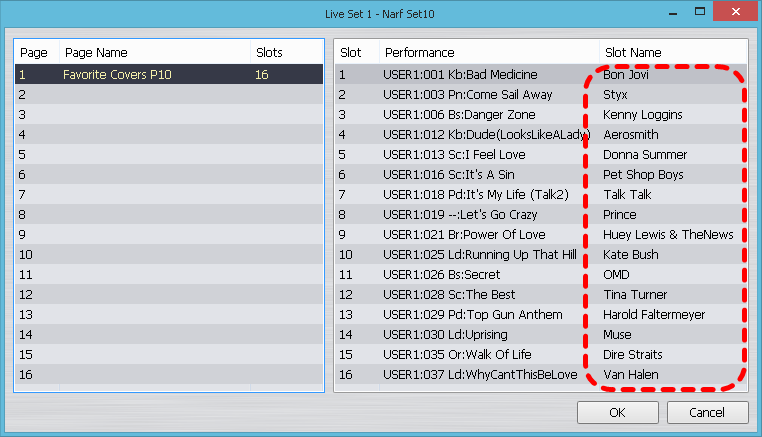This screenshot has height=437, width=762.
Task: Select empty page row 10
Action: (x=169, y=254)
